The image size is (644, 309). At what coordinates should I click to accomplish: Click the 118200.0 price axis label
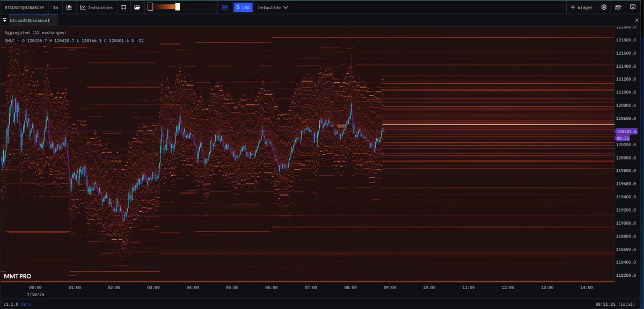tap(626, 276)
